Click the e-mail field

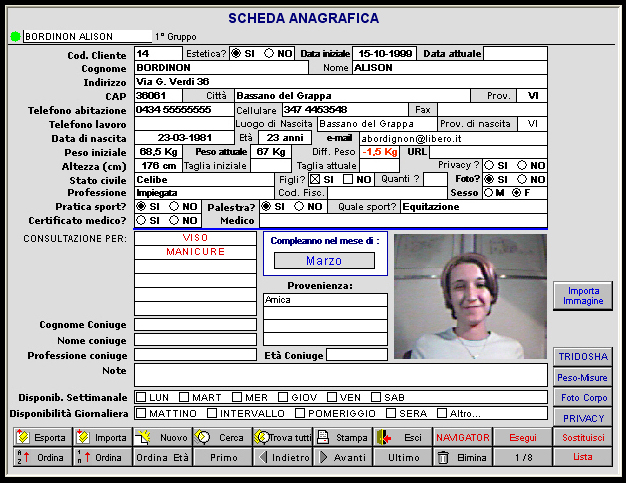point(453,139)
